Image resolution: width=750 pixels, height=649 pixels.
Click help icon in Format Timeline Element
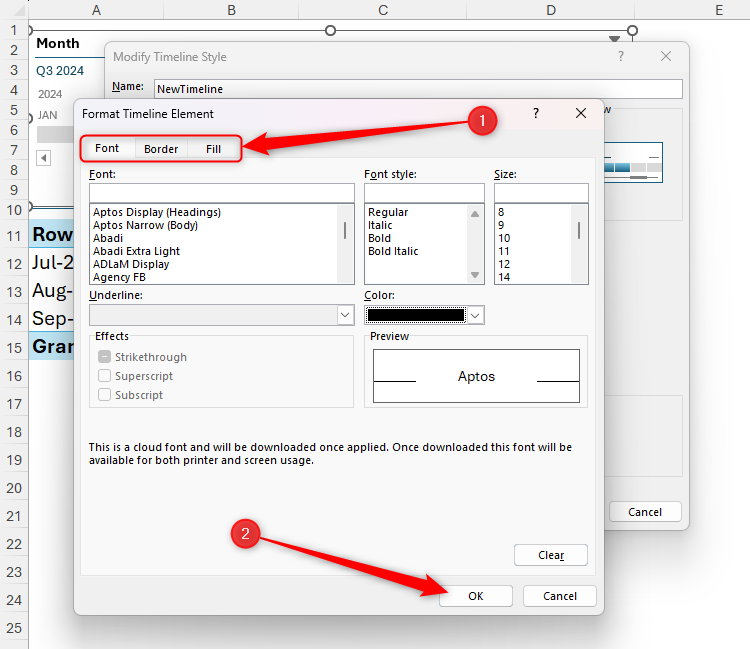tap(536, 113)
